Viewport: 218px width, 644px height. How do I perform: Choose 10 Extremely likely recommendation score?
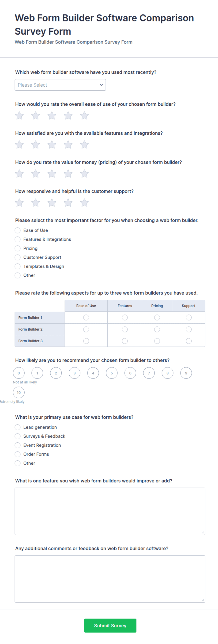click(19, 392)
